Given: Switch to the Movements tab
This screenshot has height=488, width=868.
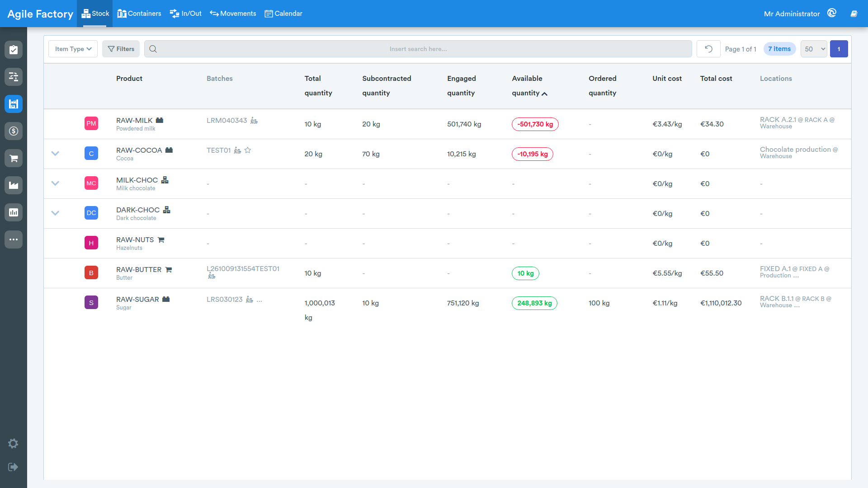Looking at the screenshot, I should coord(233,14).
